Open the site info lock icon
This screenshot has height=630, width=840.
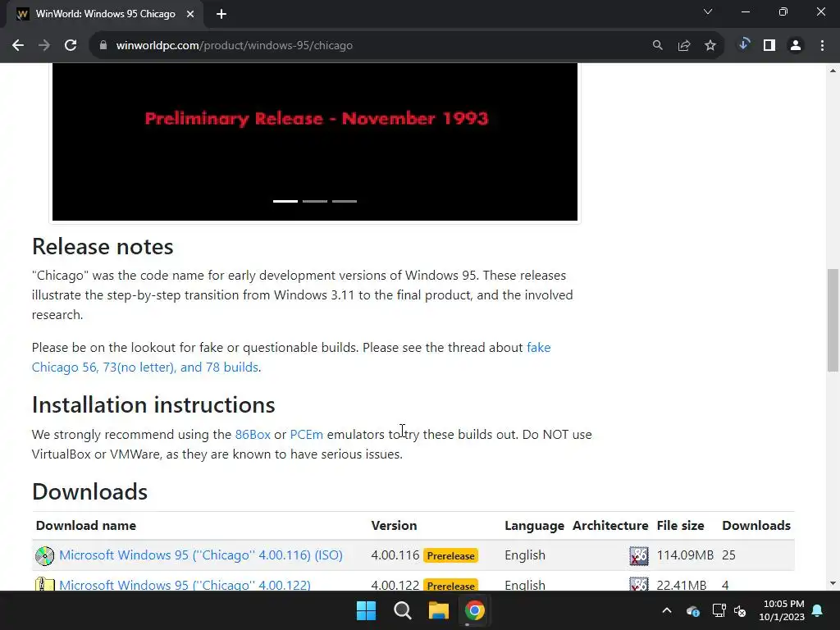(103, 46)
